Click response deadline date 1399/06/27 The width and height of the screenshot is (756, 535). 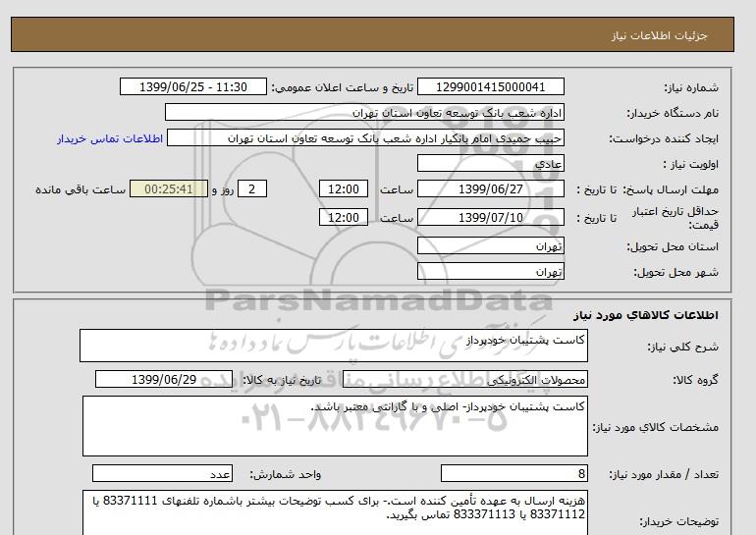point(490,188)
